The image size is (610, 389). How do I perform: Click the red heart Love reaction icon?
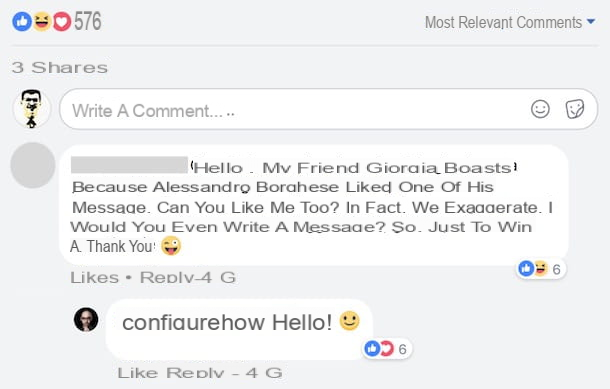pyautogui.click(x=61, y=21)
